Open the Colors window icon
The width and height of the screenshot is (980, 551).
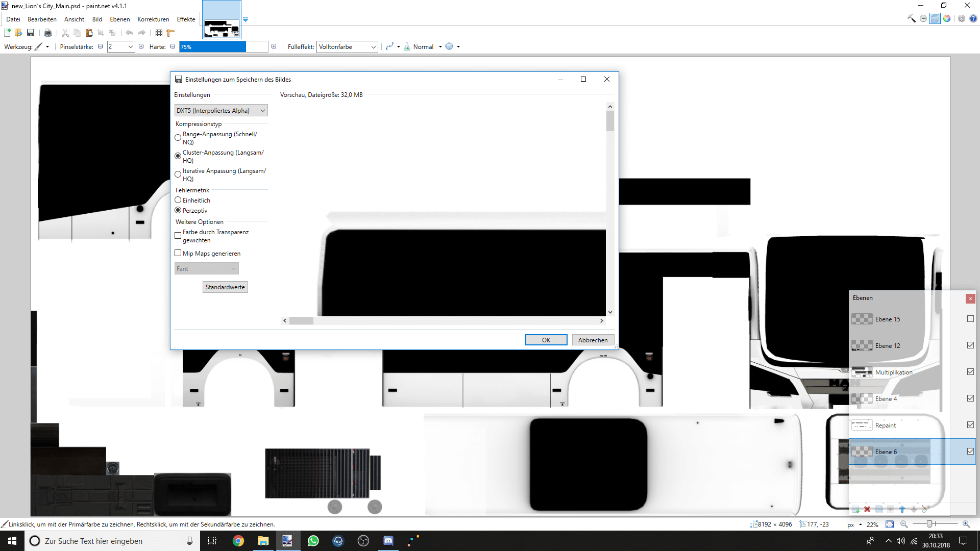(x=947, y=18)
